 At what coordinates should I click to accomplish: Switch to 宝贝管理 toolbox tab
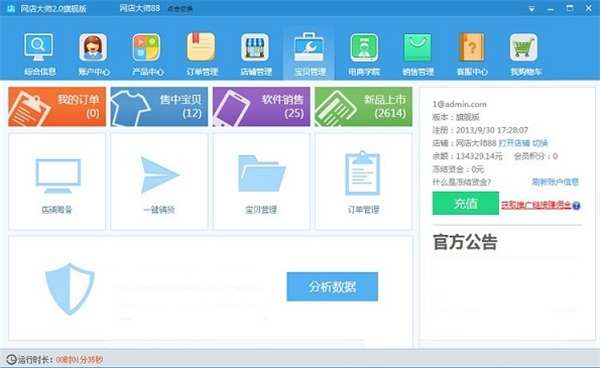tap(309, 54)
